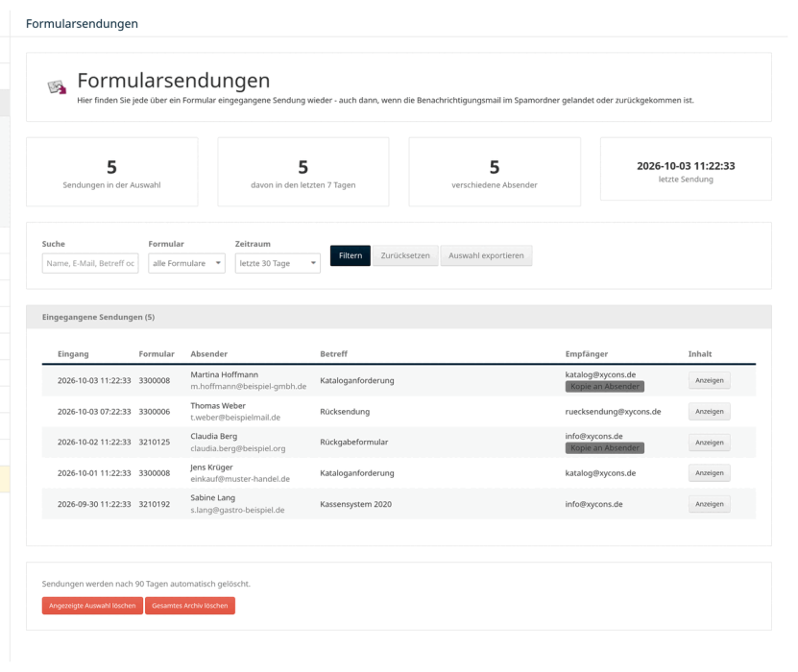Click the Formularsendungen breadcrumb title at top
This screenshot has height=672, width=798.
click(x=82, y=24)
